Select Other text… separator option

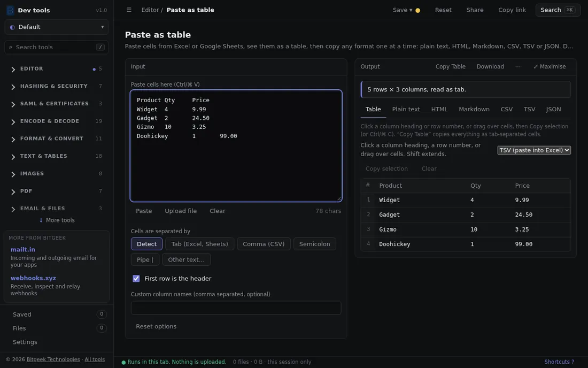187,259
